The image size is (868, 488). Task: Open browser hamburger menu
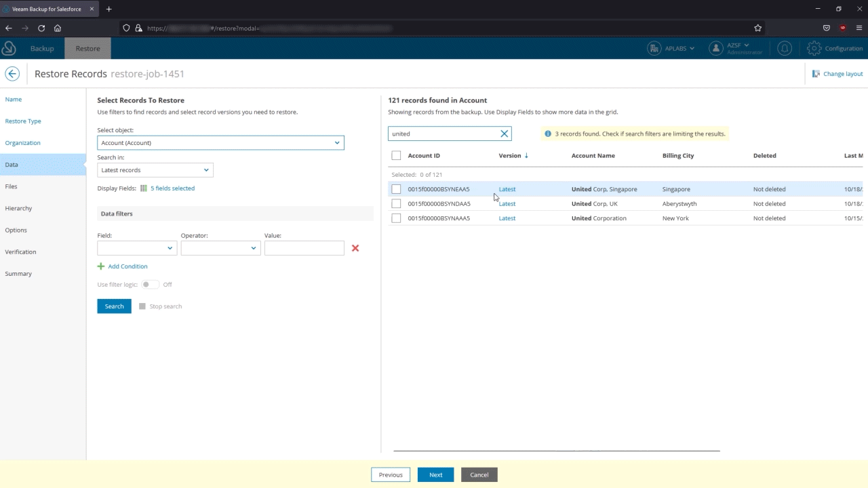click(859, 28)
